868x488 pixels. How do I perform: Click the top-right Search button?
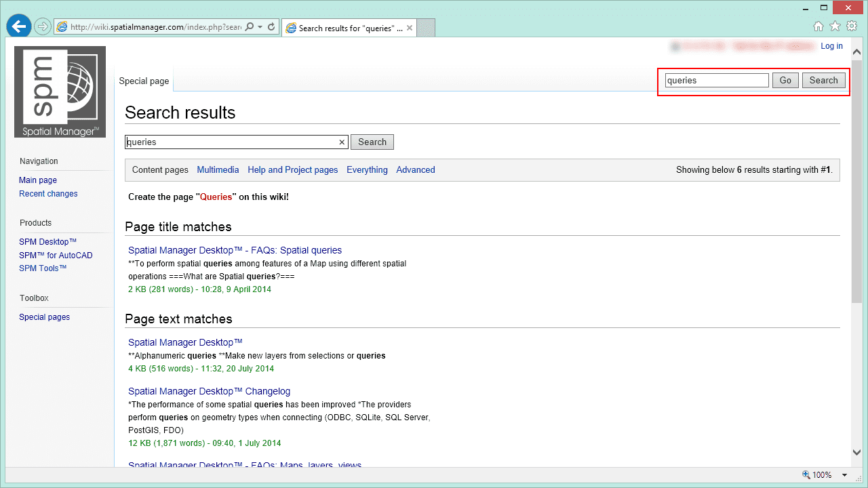tap(824, 80)
